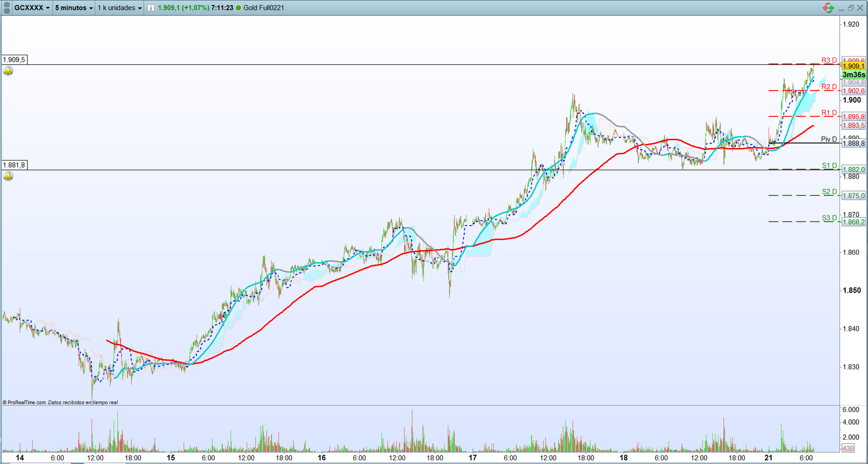Click date 15 on the time axis

tap(171, 458)
